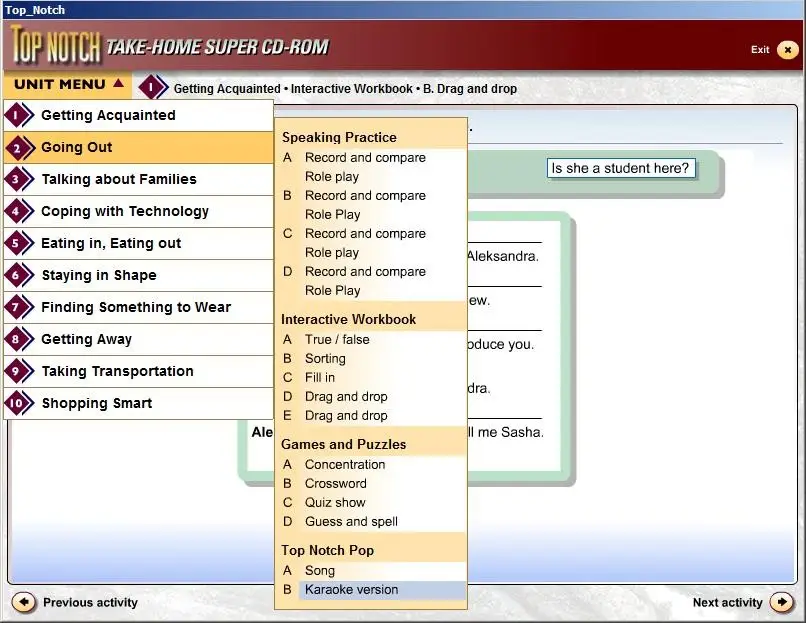
Task: Open the Karaoke version
Action: pos(351,590)
